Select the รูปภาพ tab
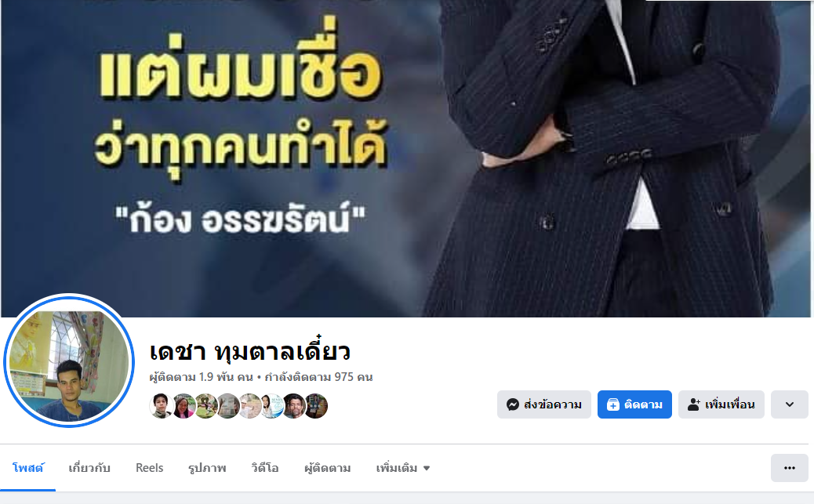814x504 pixels. pyautogui.click(x=207, y=468)
